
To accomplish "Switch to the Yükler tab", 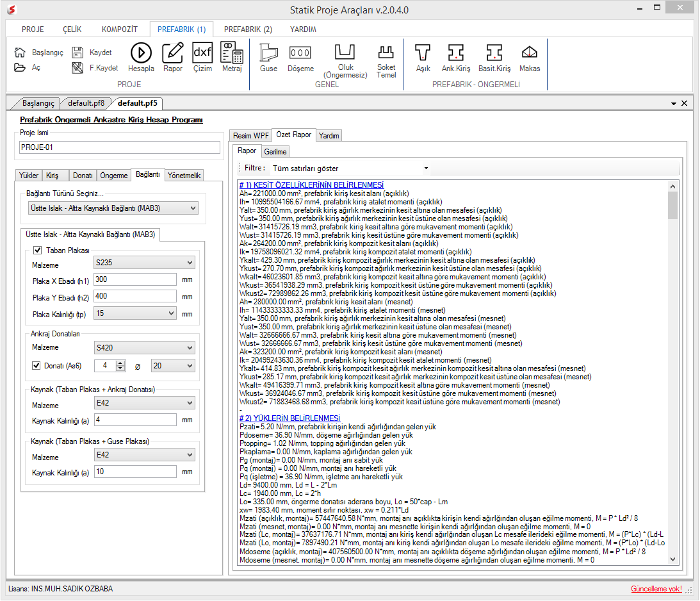I will click(x=29, y=176).
